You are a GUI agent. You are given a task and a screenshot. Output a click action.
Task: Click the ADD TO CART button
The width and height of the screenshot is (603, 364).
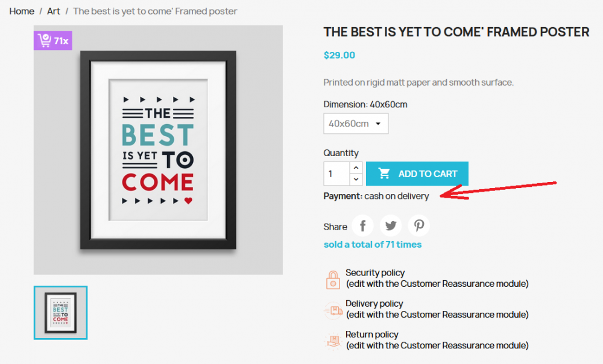(x=417, y=174)
